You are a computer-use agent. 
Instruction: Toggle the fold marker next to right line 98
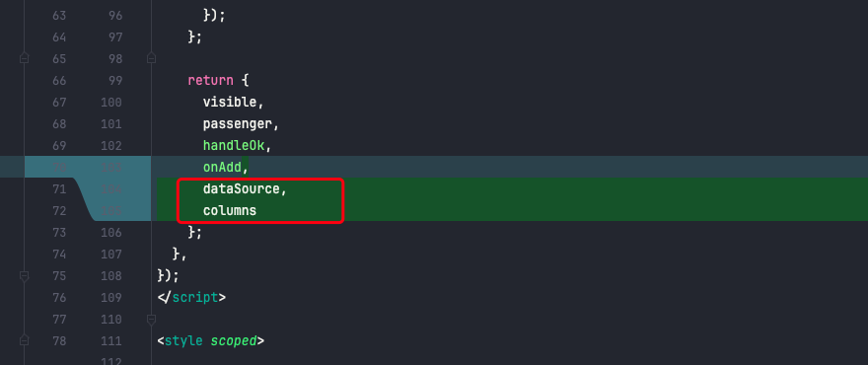tap(151, 58)
